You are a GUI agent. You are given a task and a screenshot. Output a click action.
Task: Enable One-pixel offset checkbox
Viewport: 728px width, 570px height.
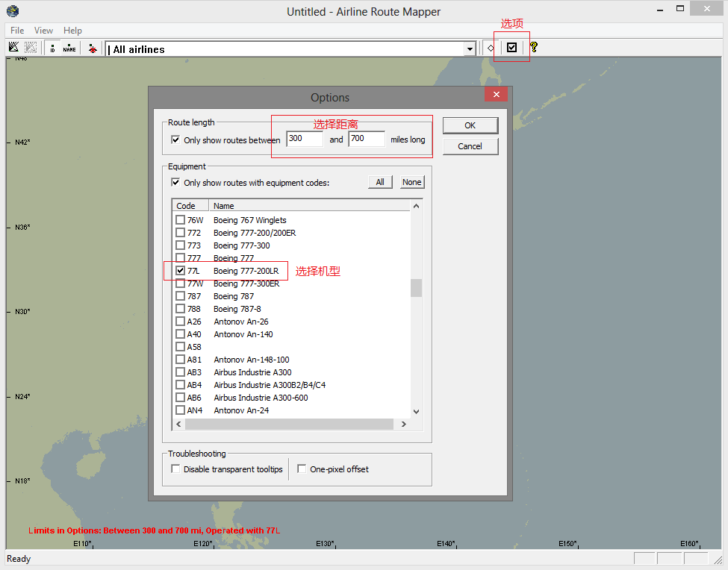point(302,469)
